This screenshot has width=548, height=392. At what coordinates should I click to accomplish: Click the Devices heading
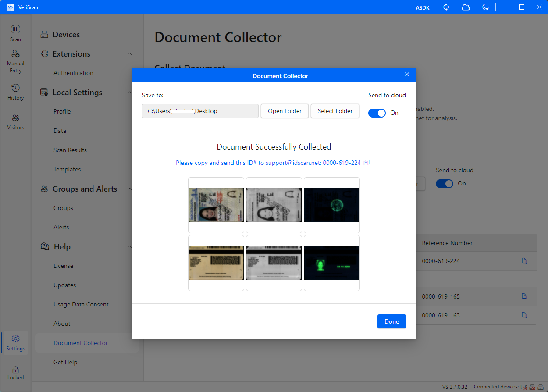pyautogui.click(x=66, y=35)
